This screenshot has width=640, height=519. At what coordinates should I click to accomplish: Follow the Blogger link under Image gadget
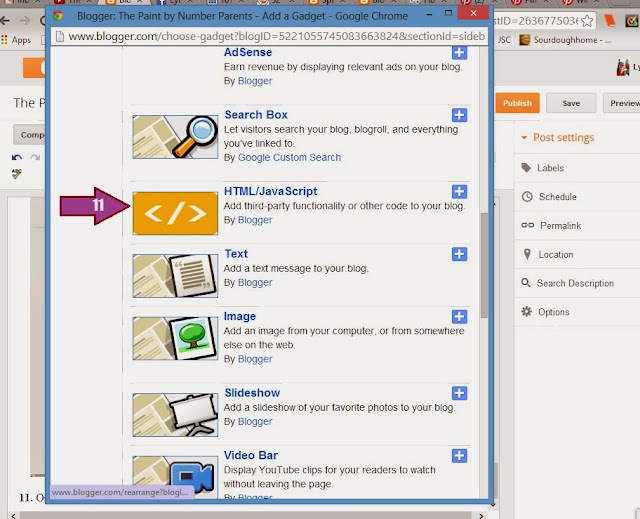coord(255,359)
